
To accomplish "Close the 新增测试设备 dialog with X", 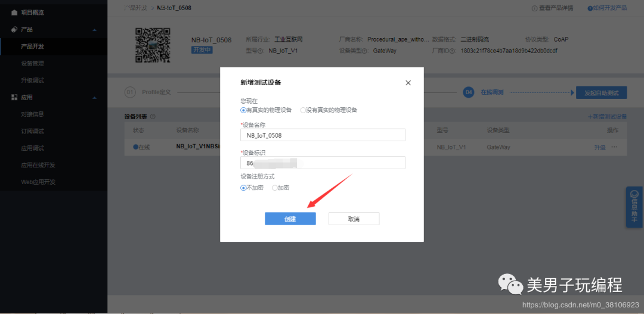I will click(x=408, y=83).
